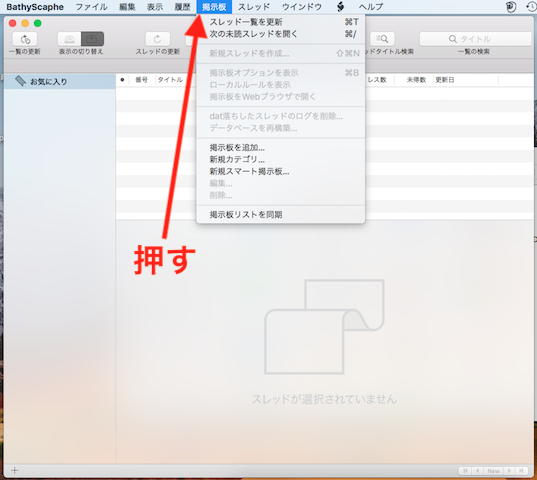This screenshot has height=480, width=537.
Task: Click the plus button at bottom left
Action: [x=14, y=470]
